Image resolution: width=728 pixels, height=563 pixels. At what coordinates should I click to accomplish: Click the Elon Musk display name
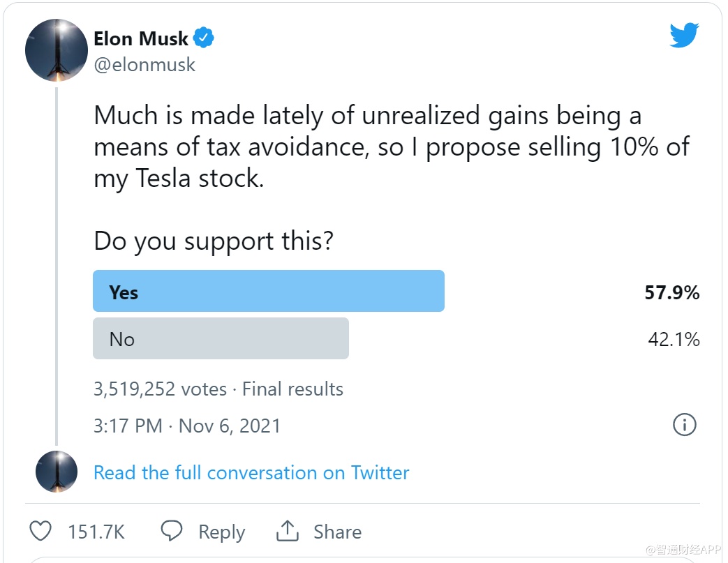tap(142, 38)
